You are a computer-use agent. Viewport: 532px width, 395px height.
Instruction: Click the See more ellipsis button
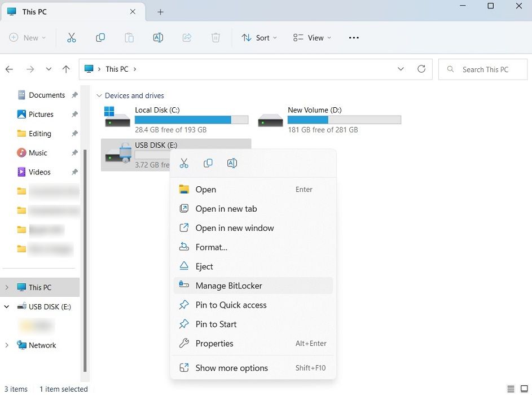click(x=354, y=37)
